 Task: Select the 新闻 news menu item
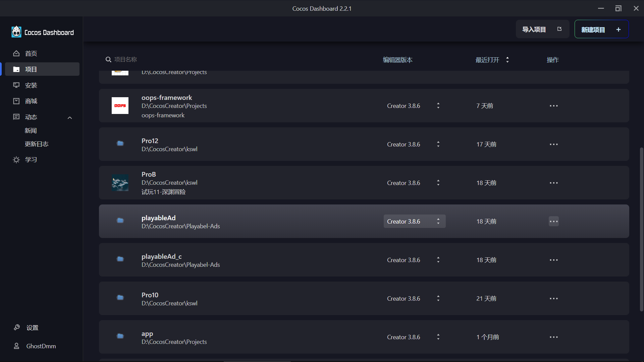coord(31,131)
